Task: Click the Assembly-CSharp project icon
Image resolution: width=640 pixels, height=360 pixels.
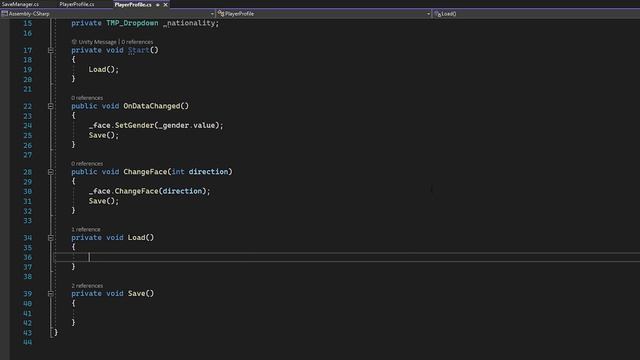Action: tap(4, 13)
